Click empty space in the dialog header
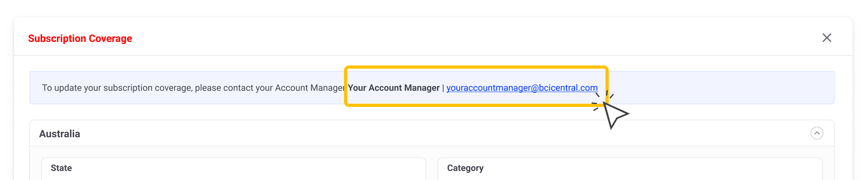Viewport: 868px width, 180px height. (x=438, y=38)
